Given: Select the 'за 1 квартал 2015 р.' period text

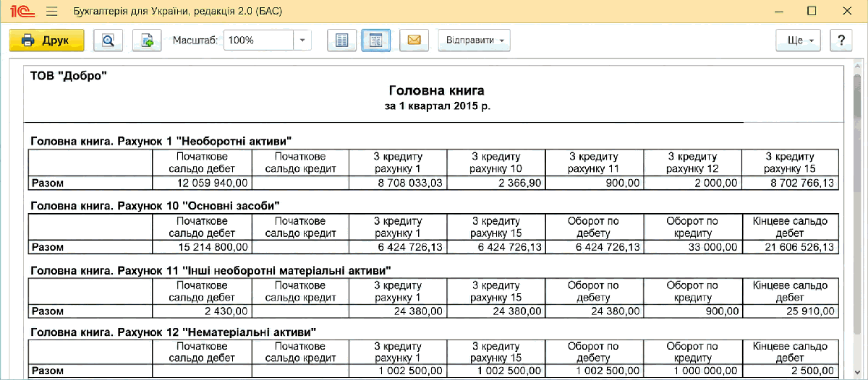Looking at the screenshot, I should pyautogui.click(x=436, y=106).
